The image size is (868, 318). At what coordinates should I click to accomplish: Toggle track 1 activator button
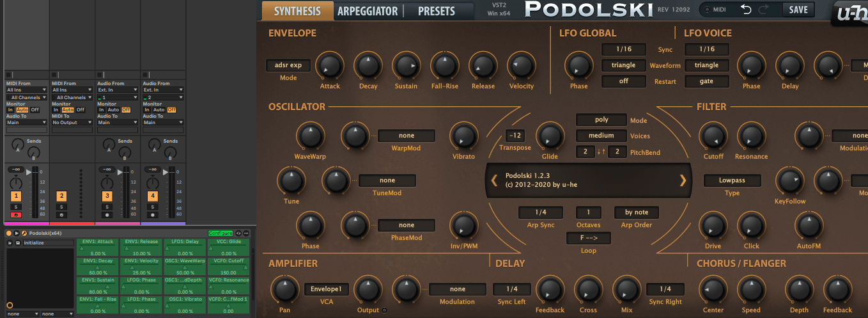16,196
